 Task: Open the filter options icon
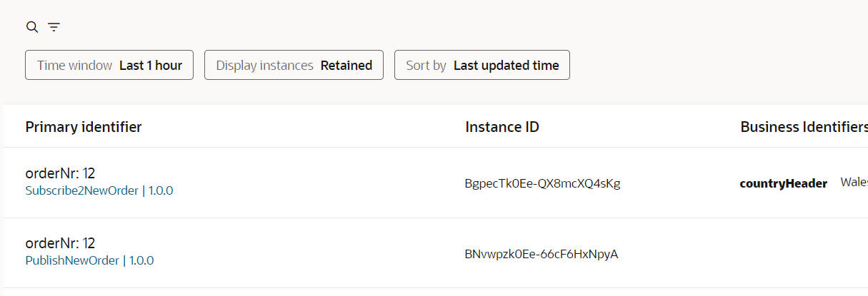point(54,27)
